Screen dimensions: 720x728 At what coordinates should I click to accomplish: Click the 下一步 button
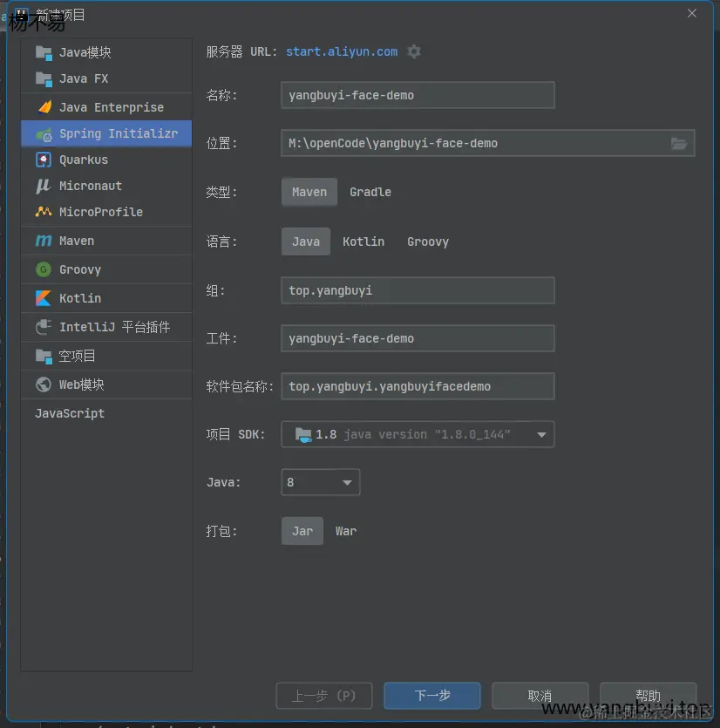[432, 696]
